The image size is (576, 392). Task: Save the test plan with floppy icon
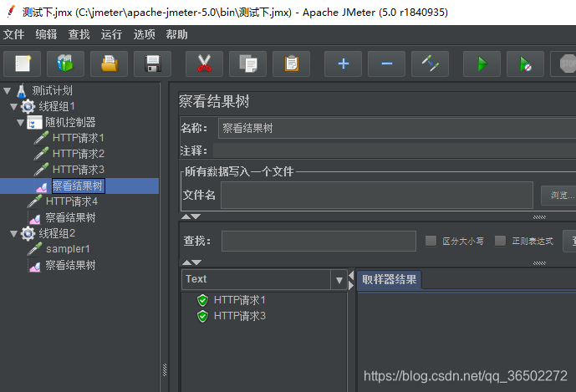[x=152, y=64]
